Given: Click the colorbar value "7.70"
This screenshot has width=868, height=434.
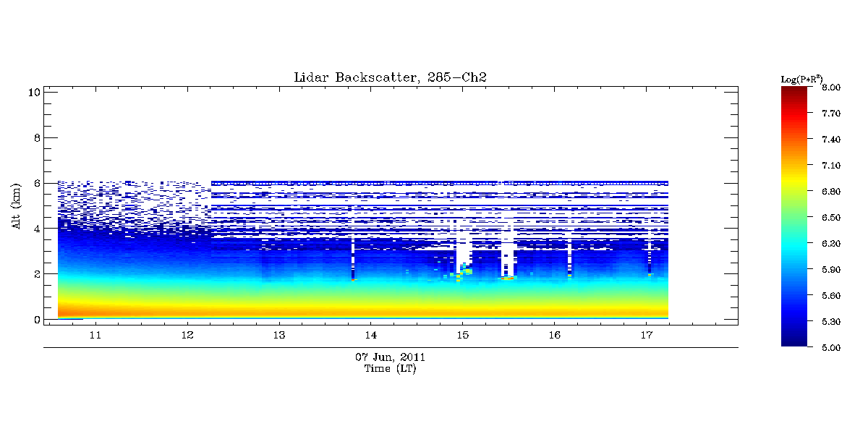Looking at the screenshot, I should pyautogui.click(x=831, y=114).
